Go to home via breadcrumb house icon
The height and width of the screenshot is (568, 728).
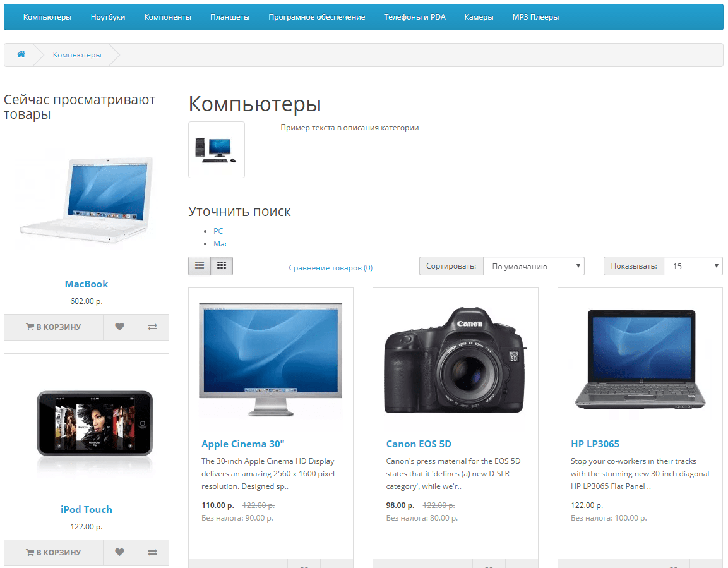pyautogui.click(x=21, y=54)
